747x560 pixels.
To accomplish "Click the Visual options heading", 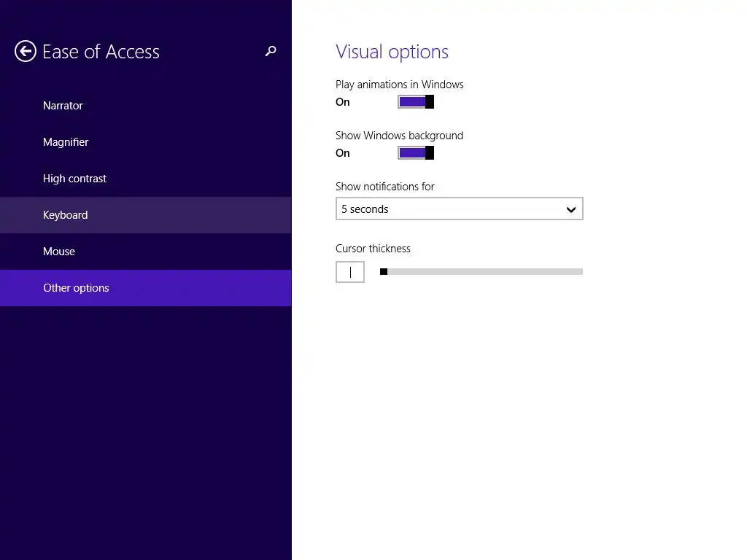I will tap(392, 52).
